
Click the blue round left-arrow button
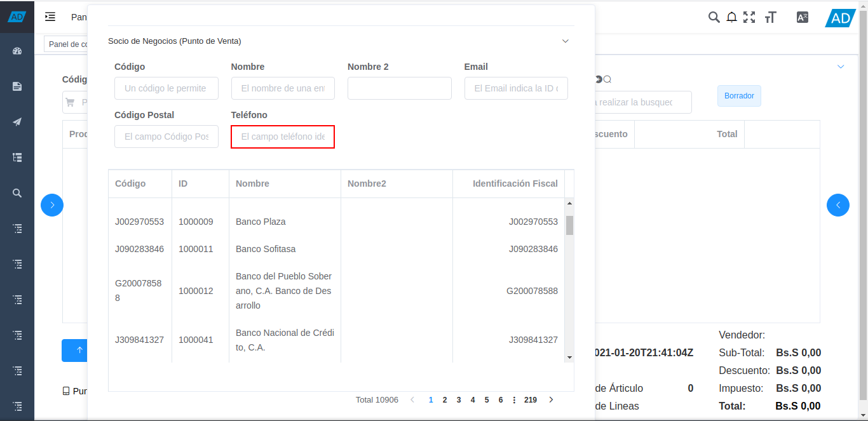point(838,205)
